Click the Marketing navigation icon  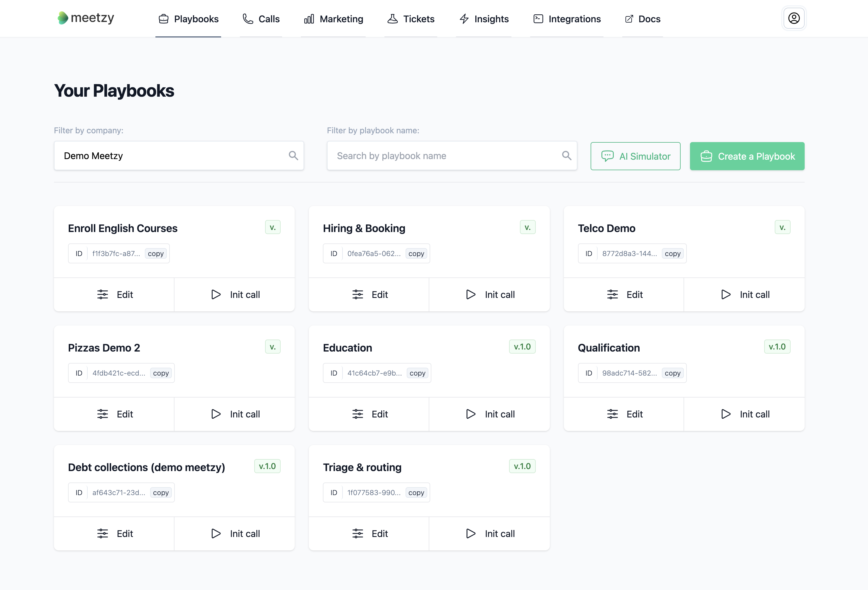[x=308, y=18]
